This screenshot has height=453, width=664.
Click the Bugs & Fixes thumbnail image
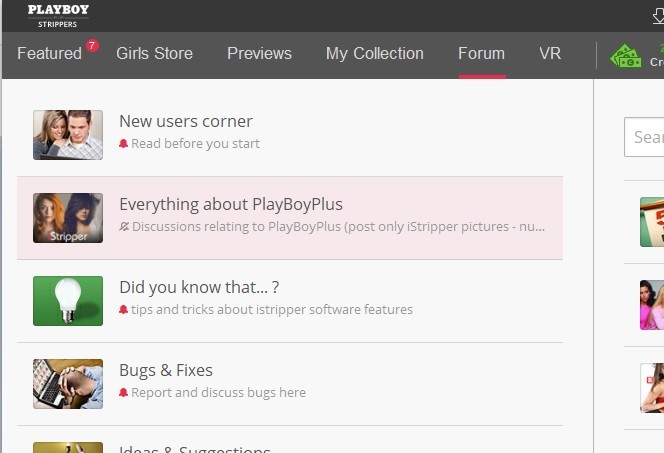[x=68, y=384]
